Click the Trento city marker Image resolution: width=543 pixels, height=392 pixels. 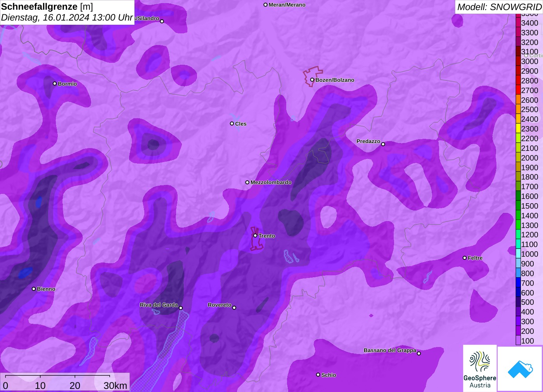255,235
